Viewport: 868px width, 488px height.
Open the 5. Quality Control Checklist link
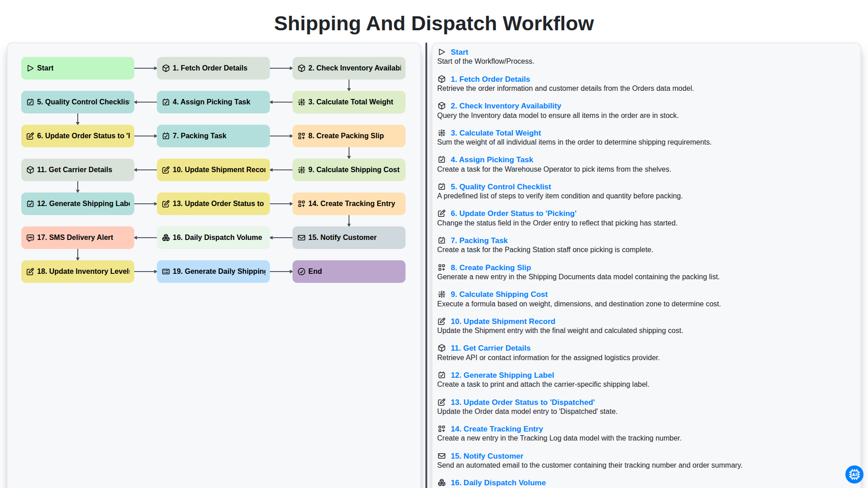[x=501, y=187]
